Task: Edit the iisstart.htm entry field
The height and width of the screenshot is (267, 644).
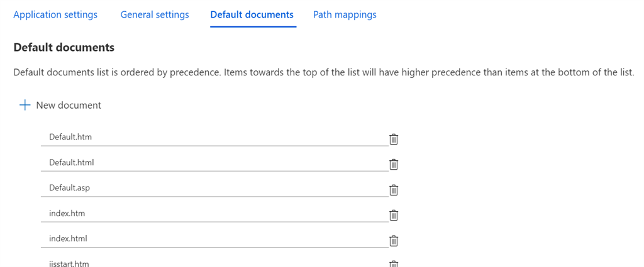Action: pos(214,263)
